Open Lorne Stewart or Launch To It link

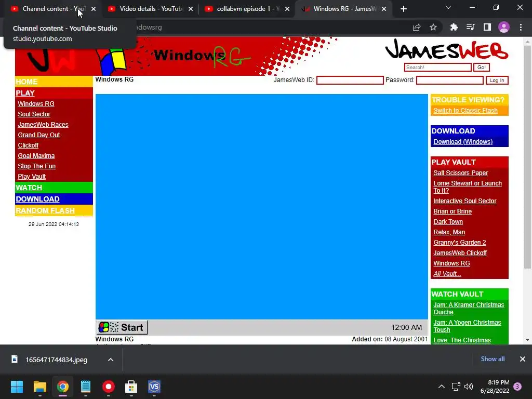pyautogui.click(x=468, y=187)
